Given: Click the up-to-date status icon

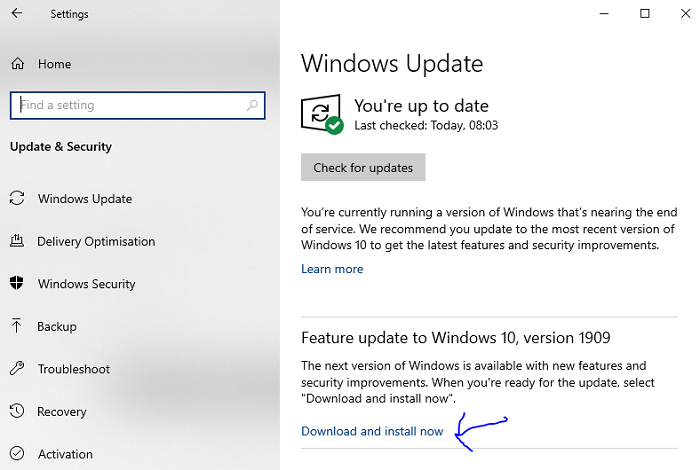Looking at the screenshot, I should click(322, 114).
